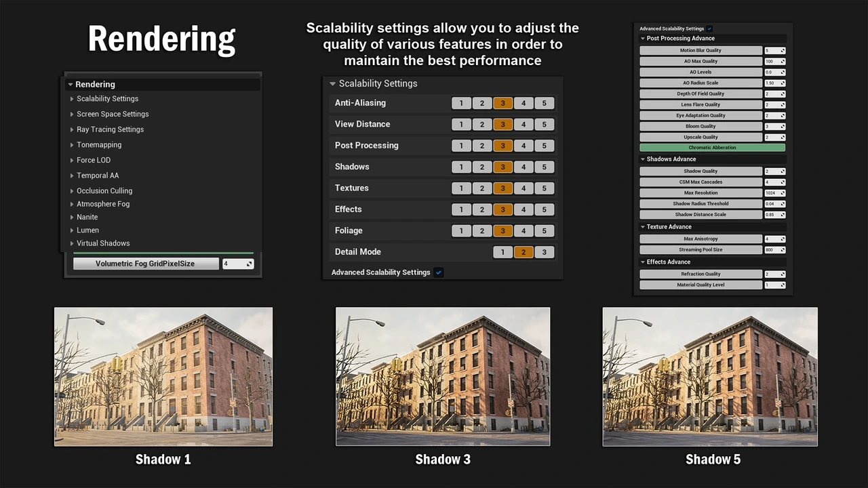
Task: Set Detail Mode to level 3
Action: 544,252
